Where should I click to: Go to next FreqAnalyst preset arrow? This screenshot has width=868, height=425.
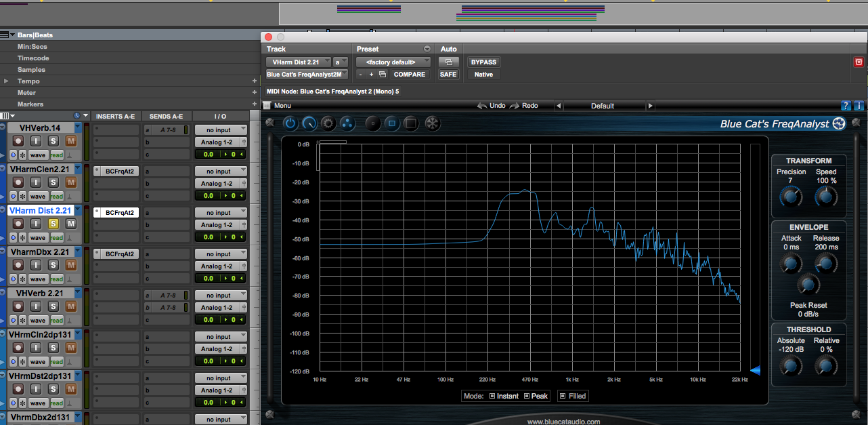coord(650,106)
